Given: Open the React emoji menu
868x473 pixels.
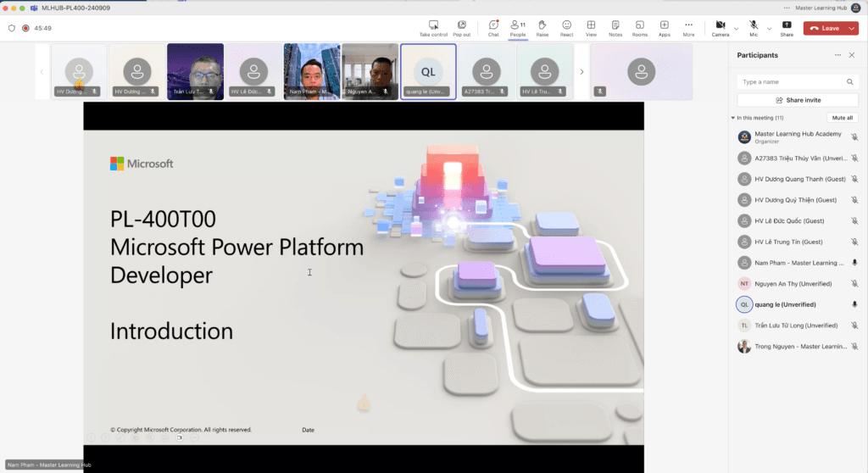Looking at the screenshot, I should (x=566, y=28).
